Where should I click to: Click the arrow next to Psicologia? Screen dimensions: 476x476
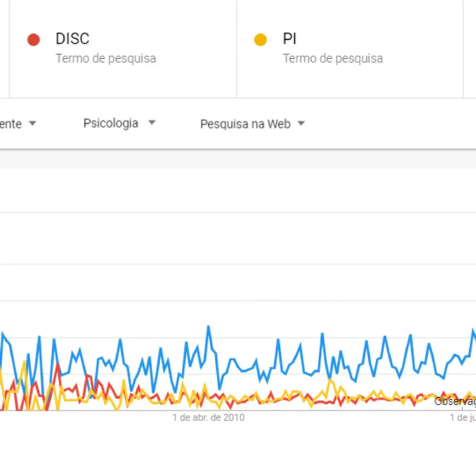coord(152,123)
